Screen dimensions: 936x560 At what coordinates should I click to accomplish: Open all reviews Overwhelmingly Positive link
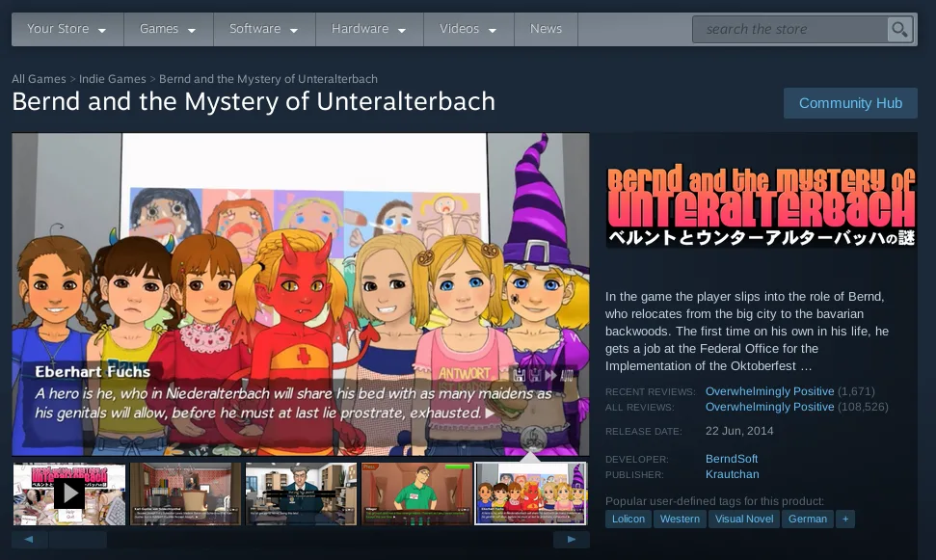coord(769,407)
